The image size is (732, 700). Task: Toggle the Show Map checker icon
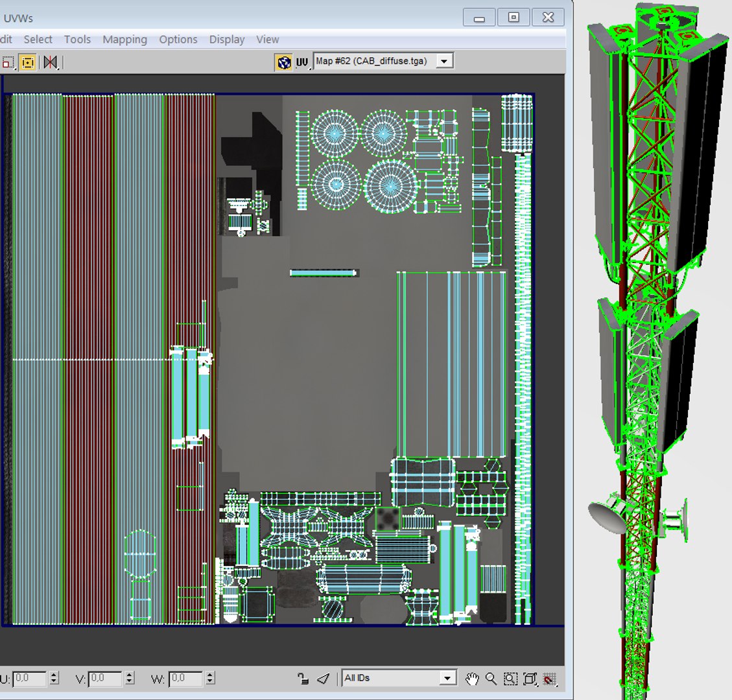click(284, 62)
